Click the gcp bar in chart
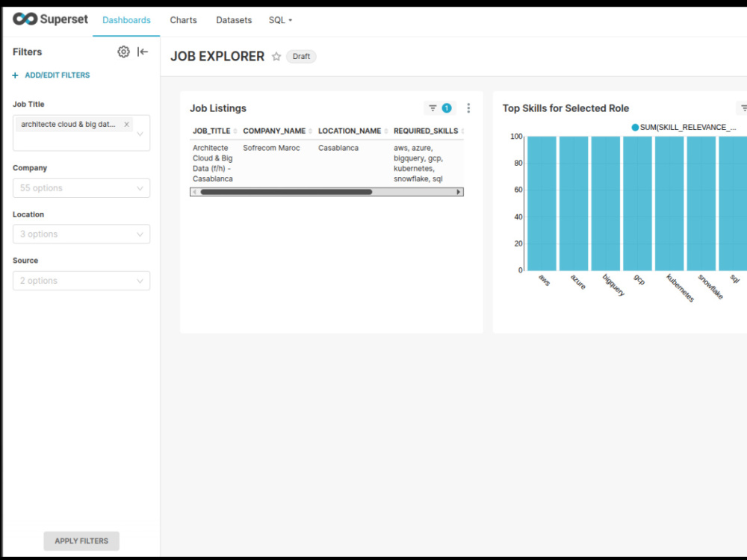 tap(637, 203)
